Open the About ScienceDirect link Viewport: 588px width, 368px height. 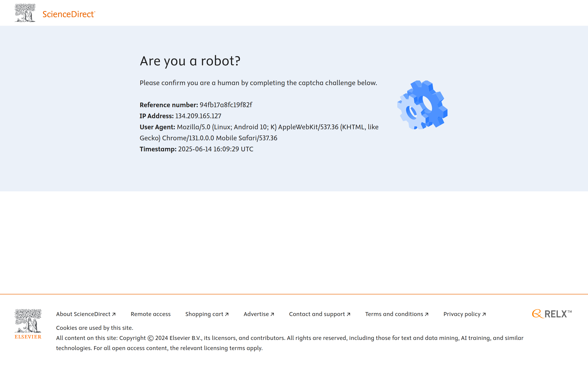click(x=86, y=314)
